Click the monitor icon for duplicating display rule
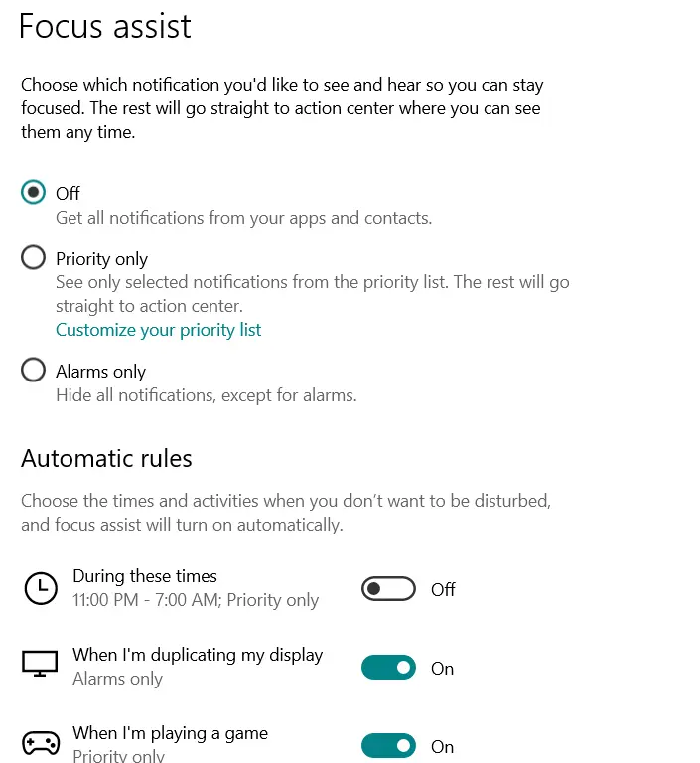The height and width of the screenshot is (763, 700). pyautogui.click(x=40, y=665)
